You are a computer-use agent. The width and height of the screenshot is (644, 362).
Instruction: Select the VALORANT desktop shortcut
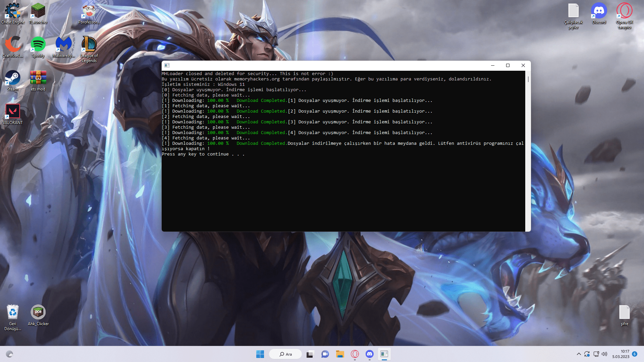point(13,114)
